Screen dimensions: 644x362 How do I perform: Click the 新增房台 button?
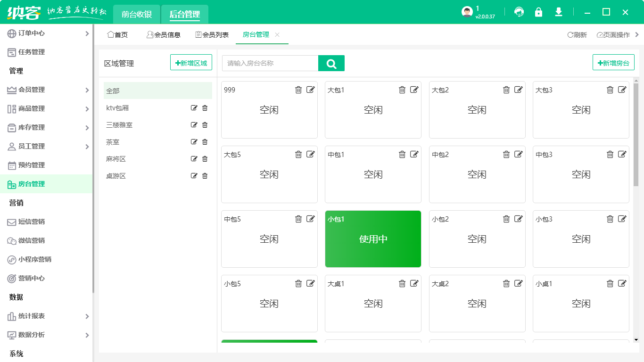pos(613,62)
